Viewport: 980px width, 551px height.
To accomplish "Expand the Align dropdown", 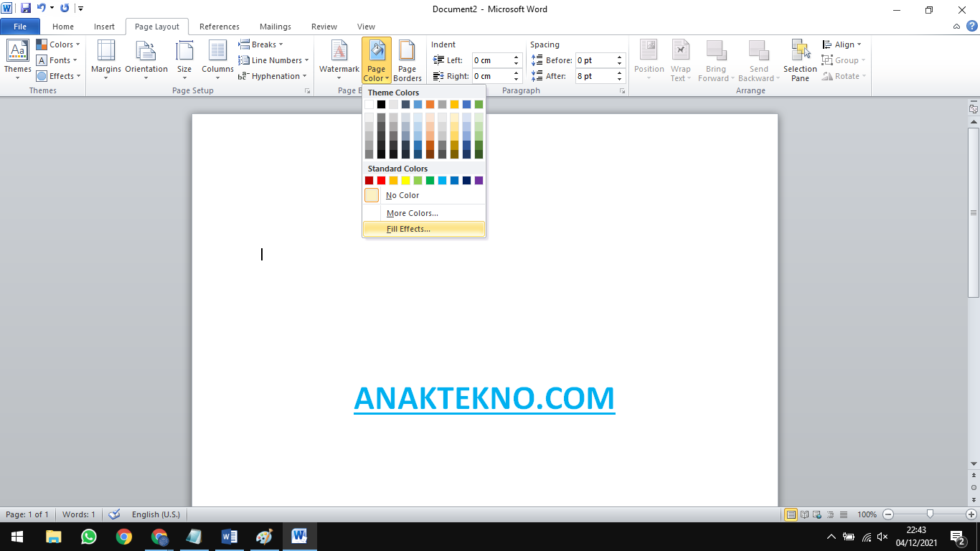I will tap(842, 44).
